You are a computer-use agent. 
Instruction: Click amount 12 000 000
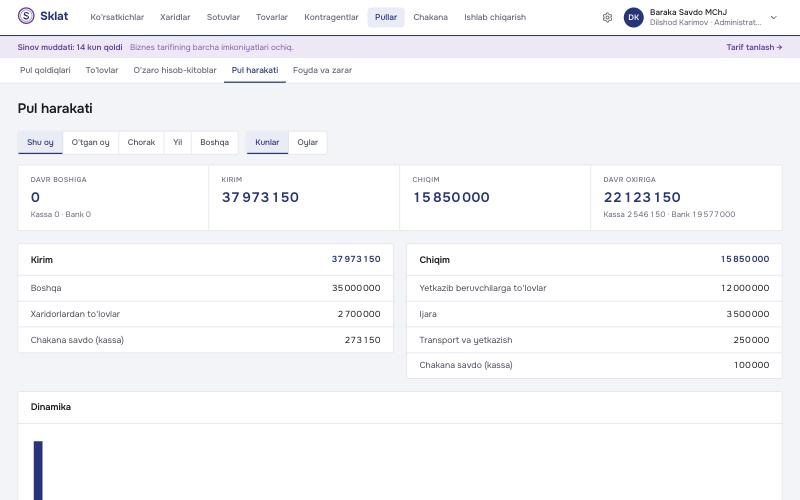click(745, 288)
